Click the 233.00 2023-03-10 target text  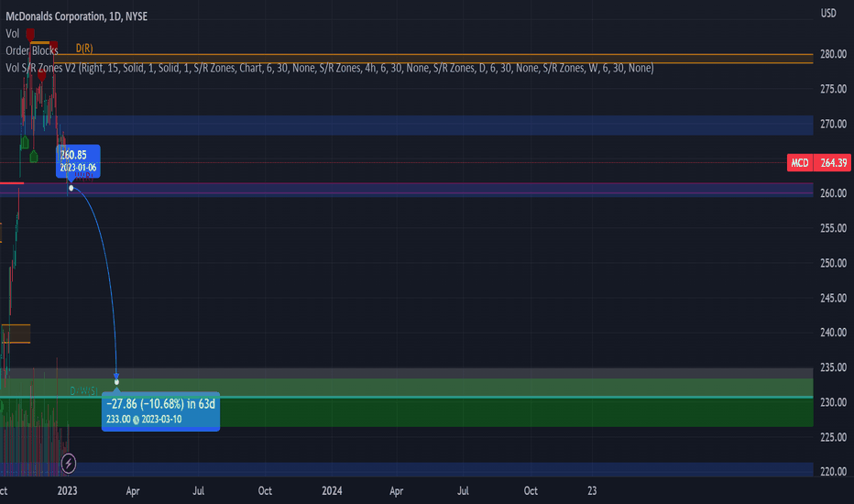click(x=144, y=419)
